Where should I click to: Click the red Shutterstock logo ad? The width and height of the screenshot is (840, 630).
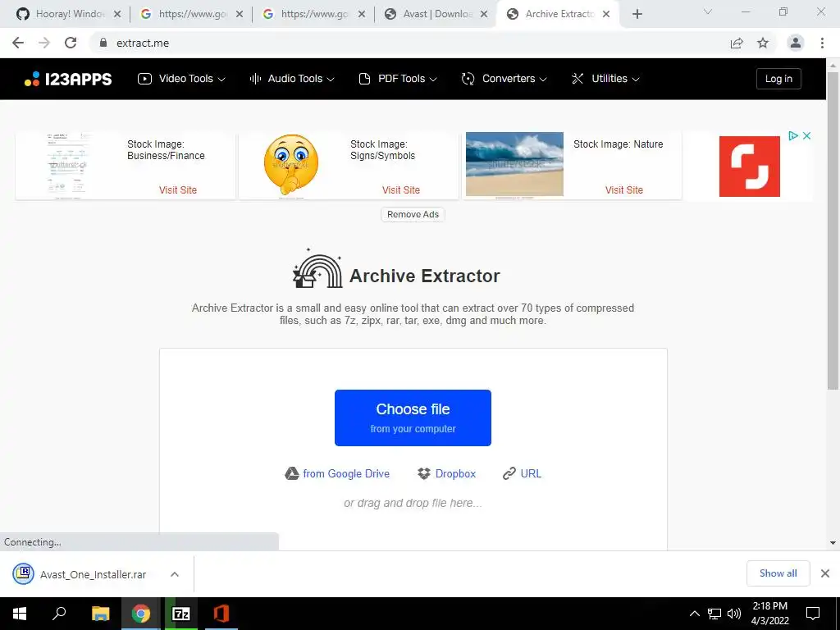click(750, 166)
